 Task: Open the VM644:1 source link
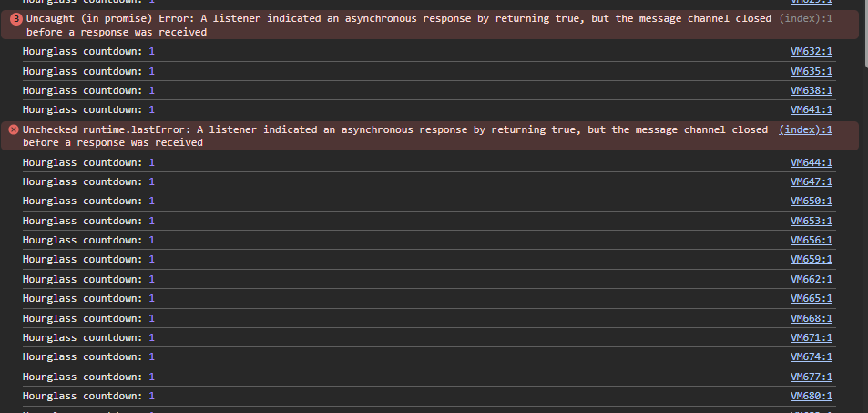(811, 162)
